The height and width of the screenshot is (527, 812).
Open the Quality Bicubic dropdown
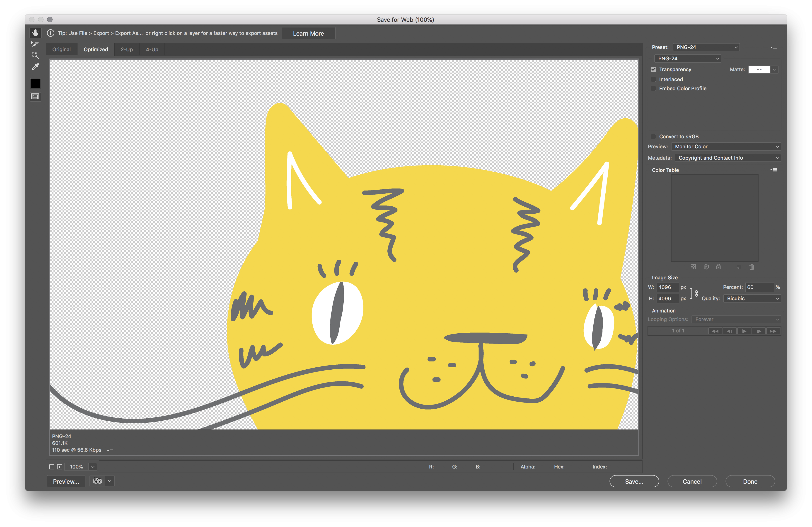click(752, 298)
